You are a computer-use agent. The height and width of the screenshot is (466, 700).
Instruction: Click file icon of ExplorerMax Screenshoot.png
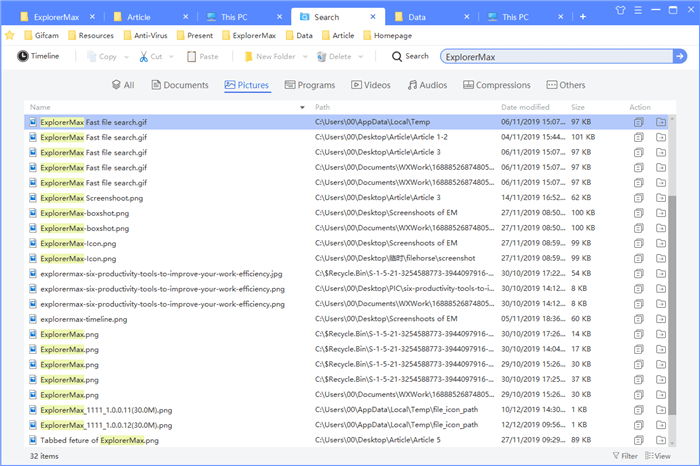[x=33, y=197]
